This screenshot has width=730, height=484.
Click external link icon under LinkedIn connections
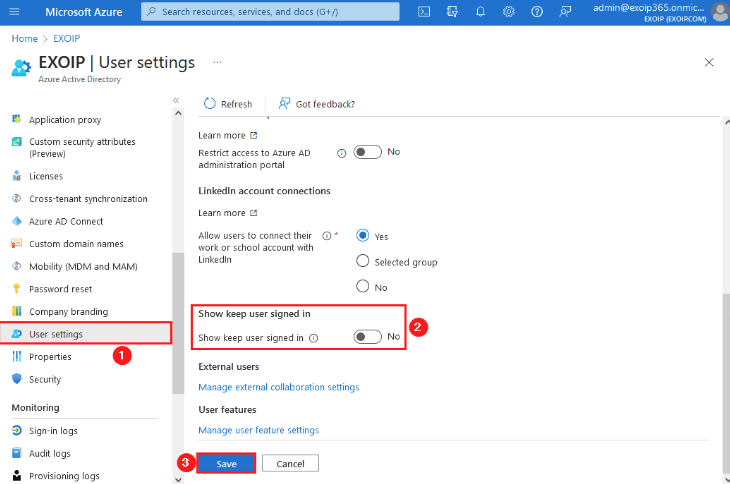click(x=254, y=213)
